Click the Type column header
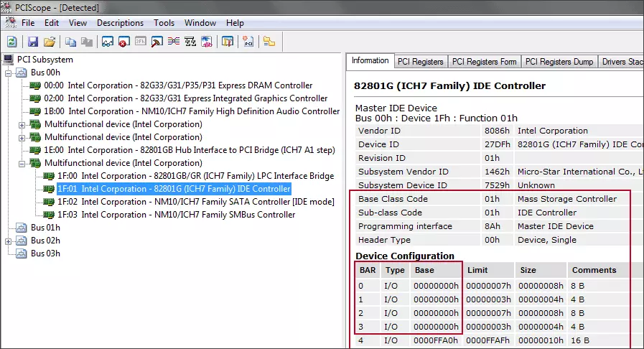The image size is (644, 349). tap(395, 270)
